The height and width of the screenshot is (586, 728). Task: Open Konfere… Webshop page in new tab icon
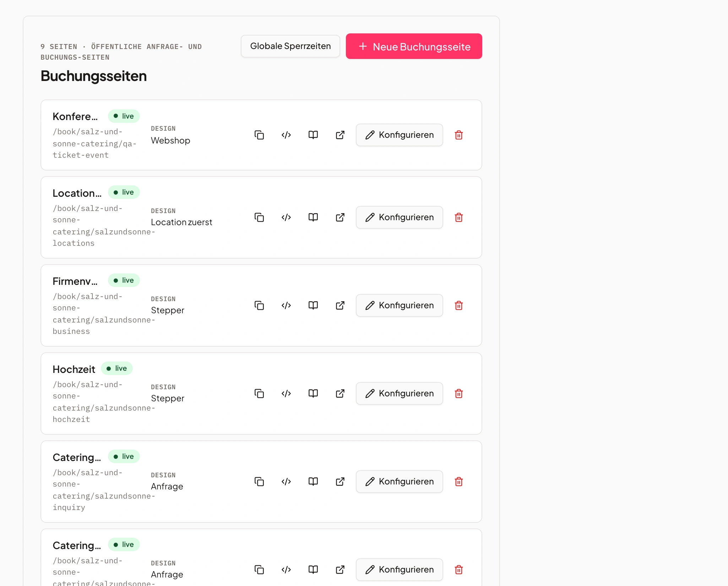[340, 135]
